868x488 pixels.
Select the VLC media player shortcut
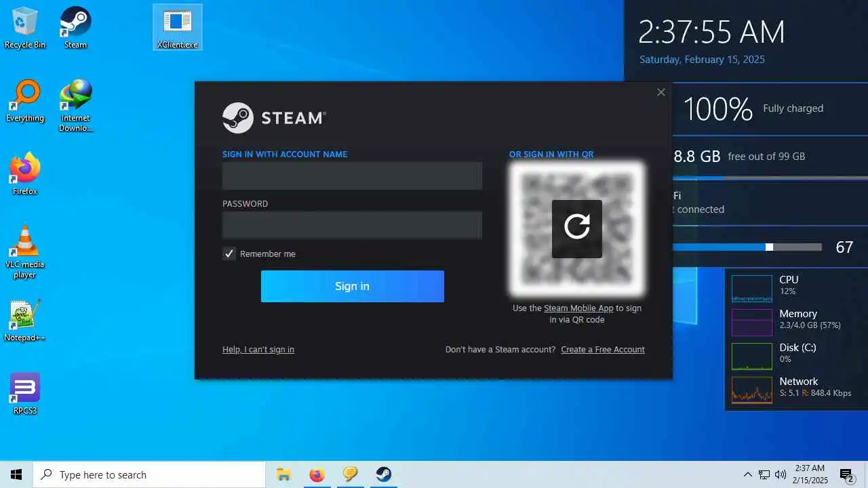coord(25,252)
